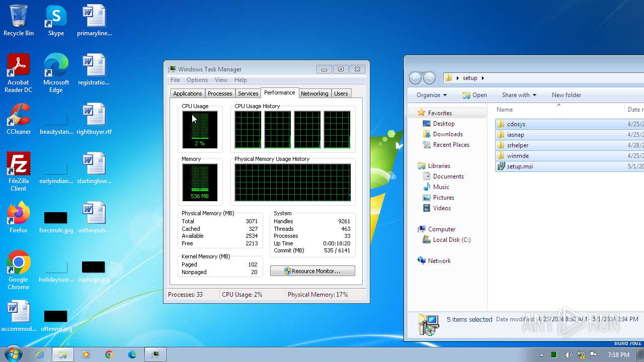Expand the Share with dropdown
Viewport: 644px width, 362px height.
(x=519, y=95)
